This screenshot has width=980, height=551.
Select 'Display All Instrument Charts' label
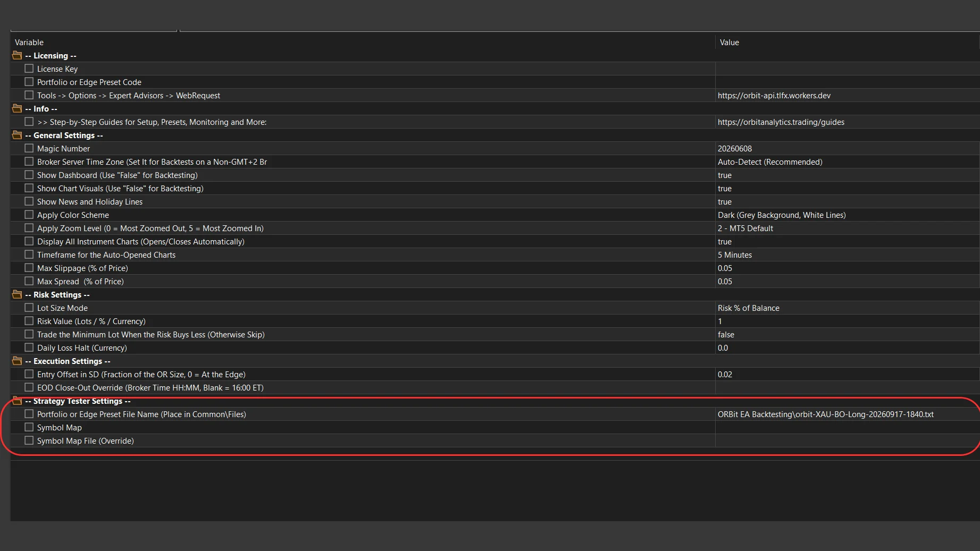[x=141, y=241]
